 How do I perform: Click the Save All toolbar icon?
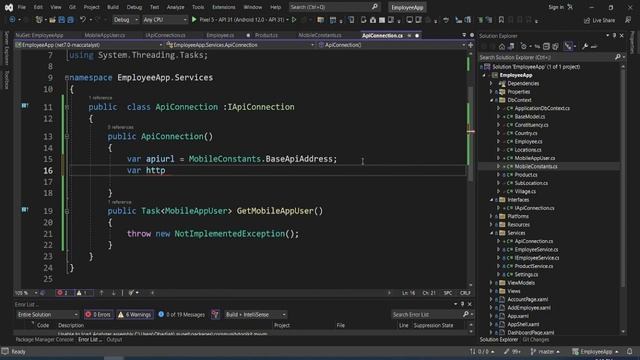click(x=70, y=20)
